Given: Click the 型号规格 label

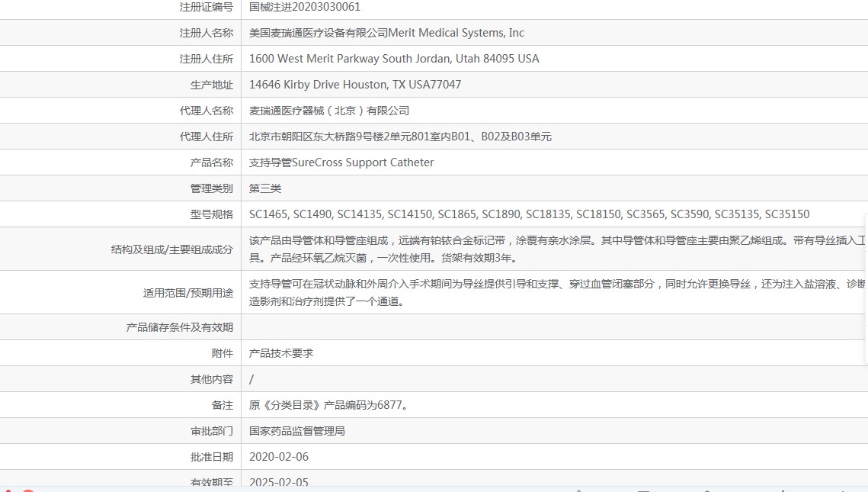Looking at the screenshot, I should click(211, 215).
